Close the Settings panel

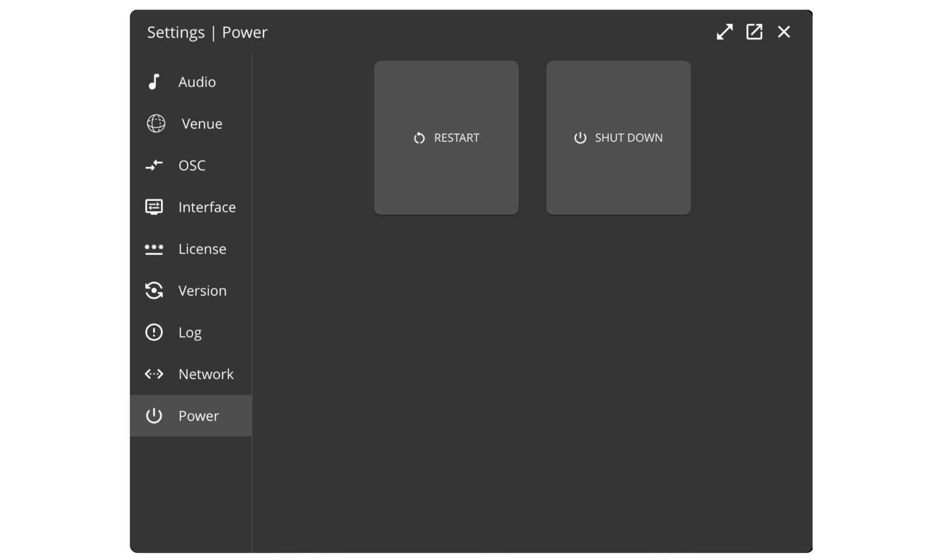784,32
